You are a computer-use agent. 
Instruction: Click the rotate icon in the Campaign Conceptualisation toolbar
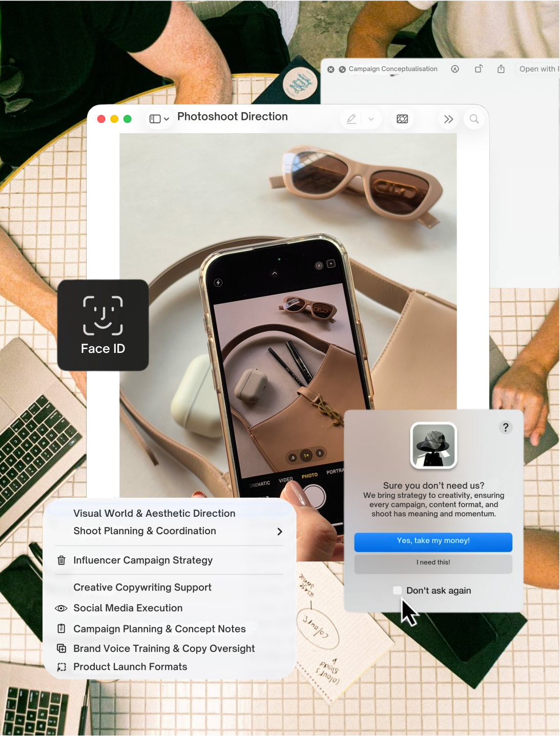click(x=479, y=69)
